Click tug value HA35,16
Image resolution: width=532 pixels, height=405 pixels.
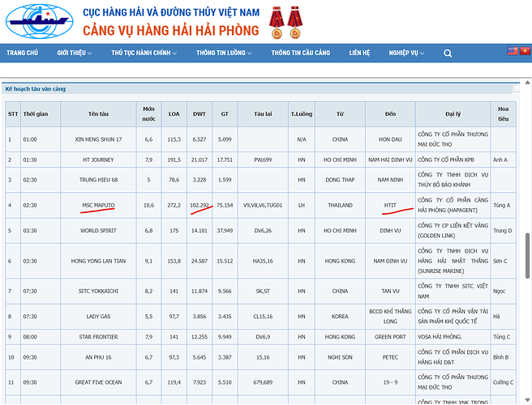(263, 261)
